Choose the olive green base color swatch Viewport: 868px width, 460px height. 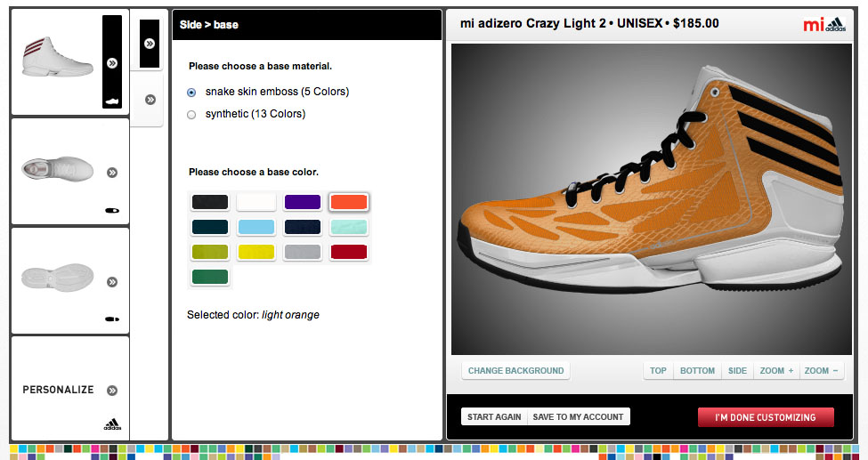tap(210, 252)
